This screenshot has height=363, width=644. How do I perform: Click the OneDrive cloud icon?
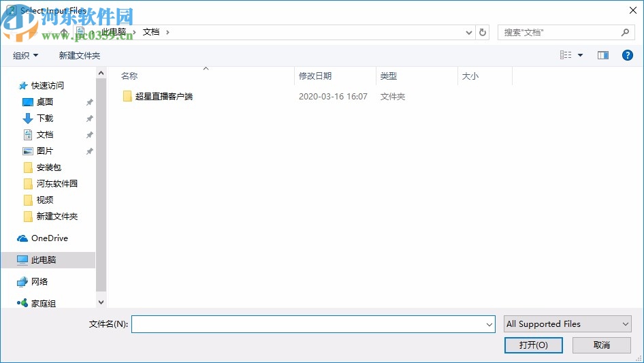22,238
